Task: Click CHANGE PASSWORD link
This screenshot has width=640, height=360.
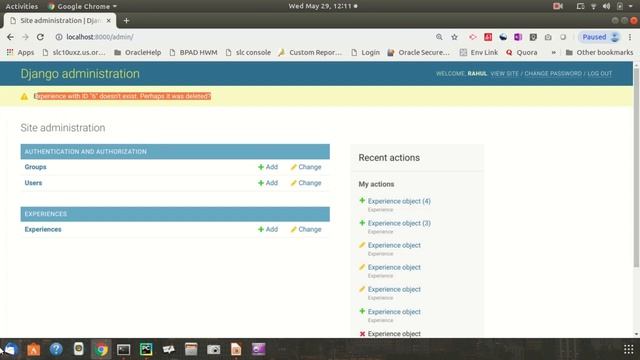Action: (x=553, y=74)
